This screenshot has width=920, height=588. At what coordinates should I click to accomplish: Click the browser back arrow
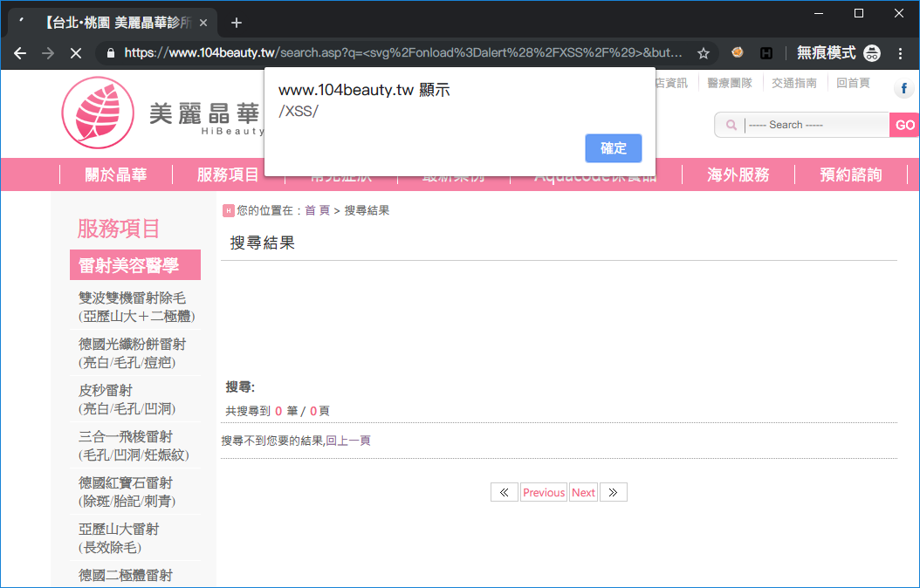pyautogui.click(x=20, y=53)
